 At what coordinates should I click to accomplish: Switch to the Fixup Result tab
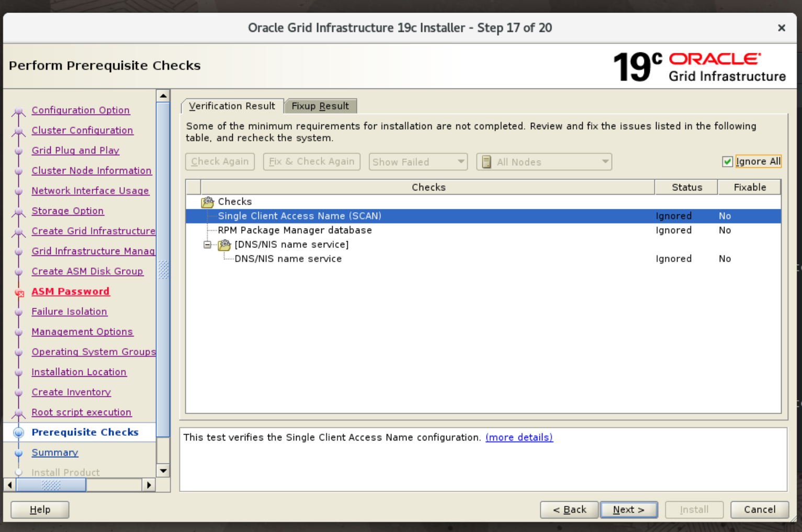[x=320, y=106]
